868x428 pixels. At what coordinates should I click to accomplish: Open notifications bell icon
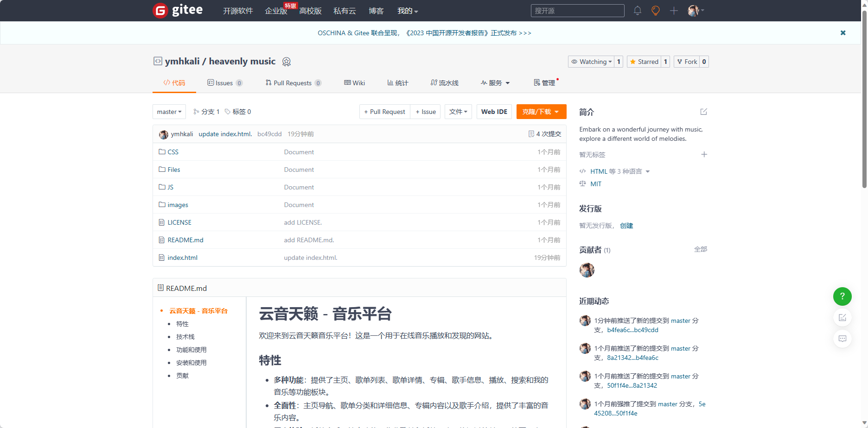click(x=638, y=11)
